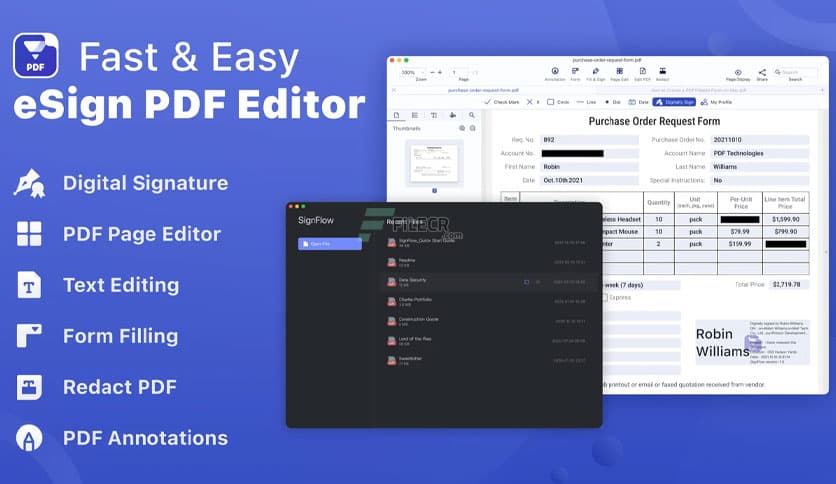Show the thumbnails sidebar panel

click(396, 115)
